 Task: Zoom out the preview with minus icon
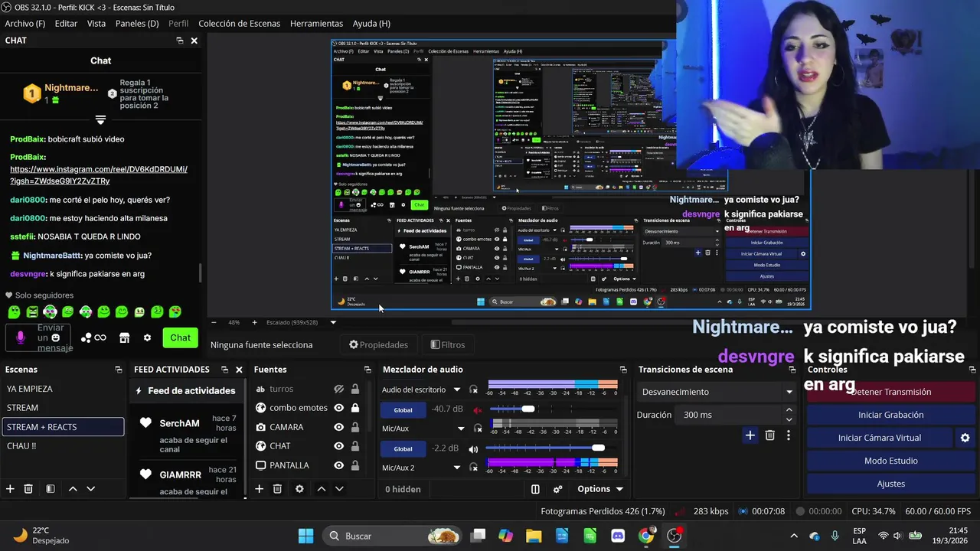[x=214, y=322]
